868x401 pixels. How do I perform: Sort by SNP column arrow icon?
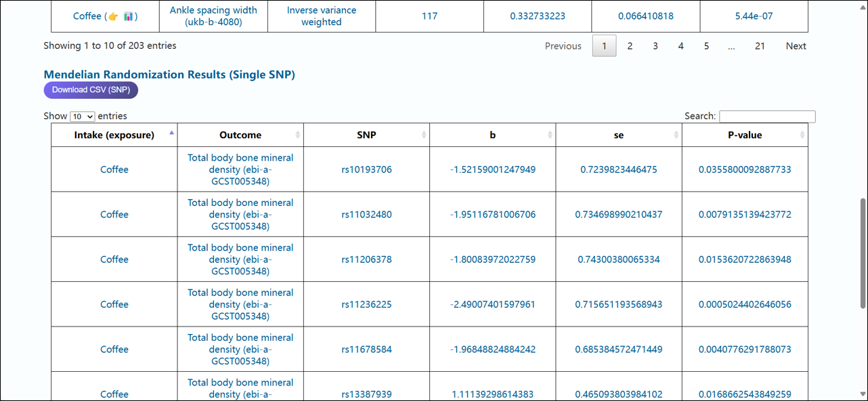(424, 135)
